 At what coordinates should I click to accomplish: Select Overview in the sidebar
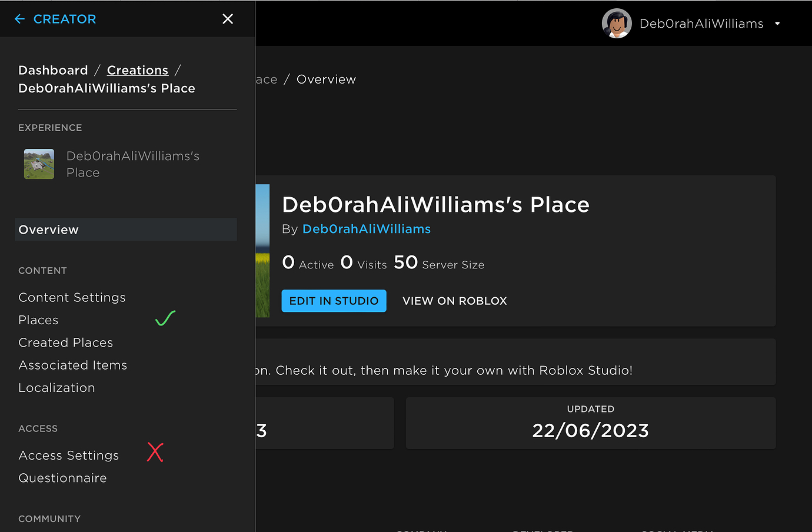point(48,230)
